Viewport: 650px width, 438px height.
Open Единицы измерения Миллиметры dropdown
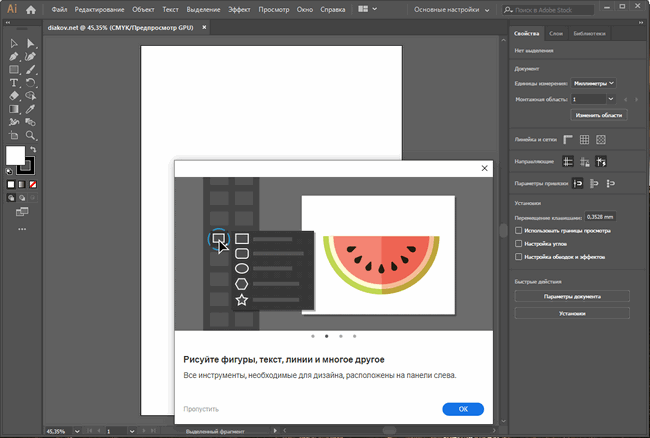click(594, 83)
